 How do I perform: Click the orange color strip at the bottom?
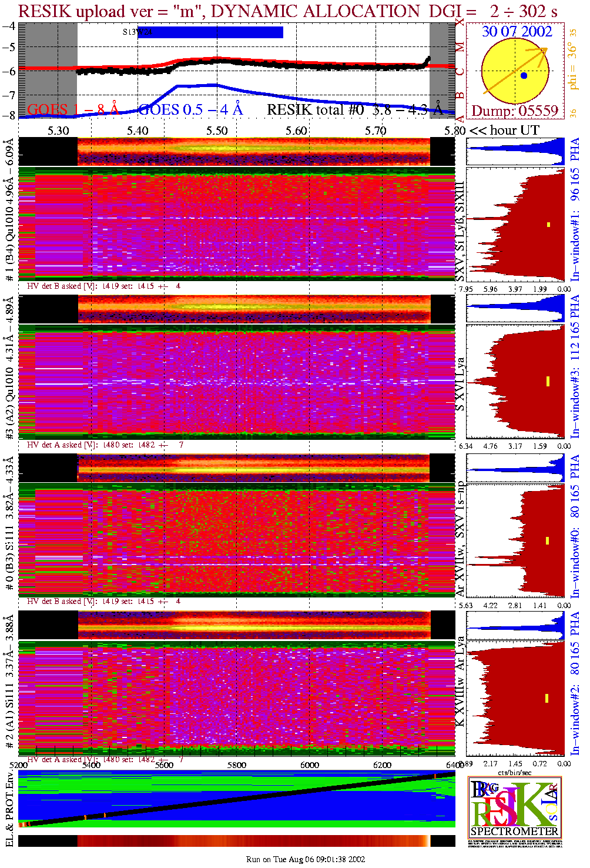pos(253,841)
